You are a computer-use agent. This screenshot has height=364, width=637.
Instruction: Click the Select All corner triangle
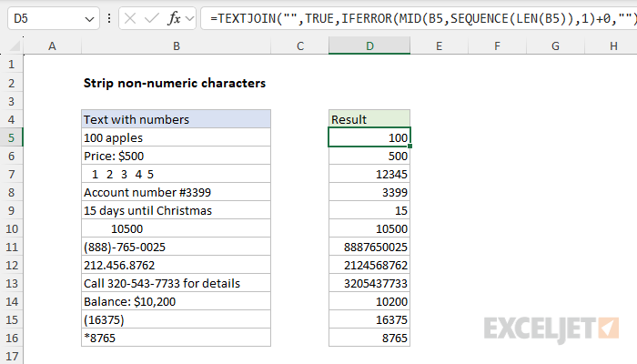pos(15,45)
